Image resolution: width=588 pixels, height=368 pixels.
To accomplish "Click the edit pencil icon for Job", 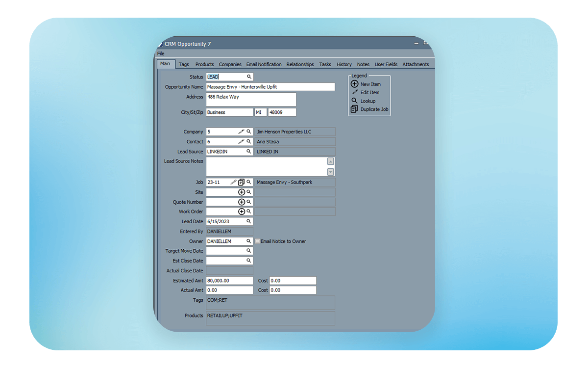I will coord(233,182).
